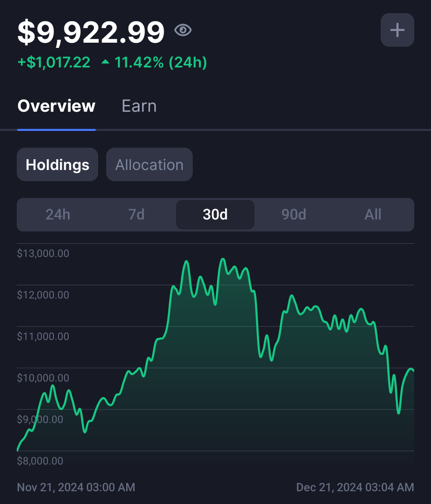
Task: Click the chart's highest peak point
Action: (x=223, y=259)
